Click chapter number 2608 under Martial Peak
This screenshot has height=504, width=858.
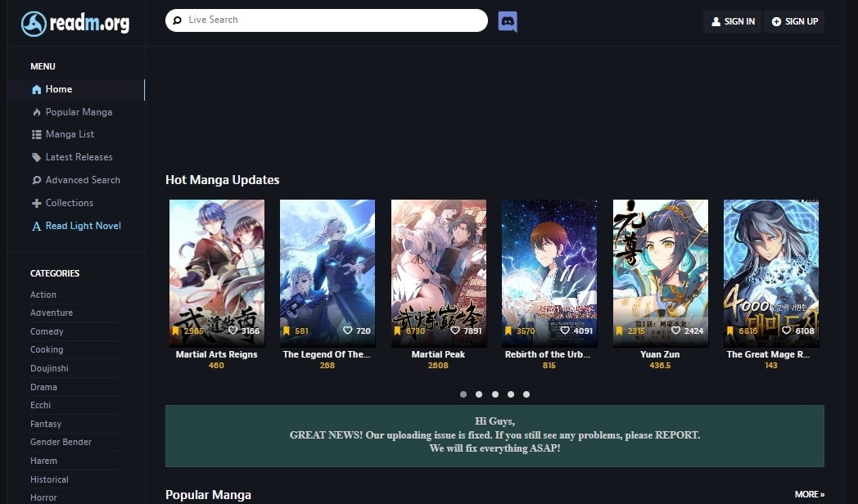coord(438,366)
